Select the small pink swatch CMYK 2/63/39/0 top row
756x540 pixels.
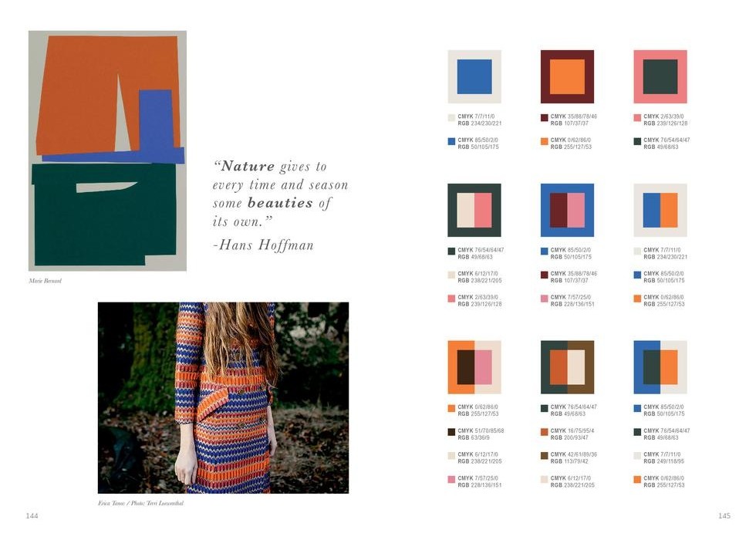(637, 117)
